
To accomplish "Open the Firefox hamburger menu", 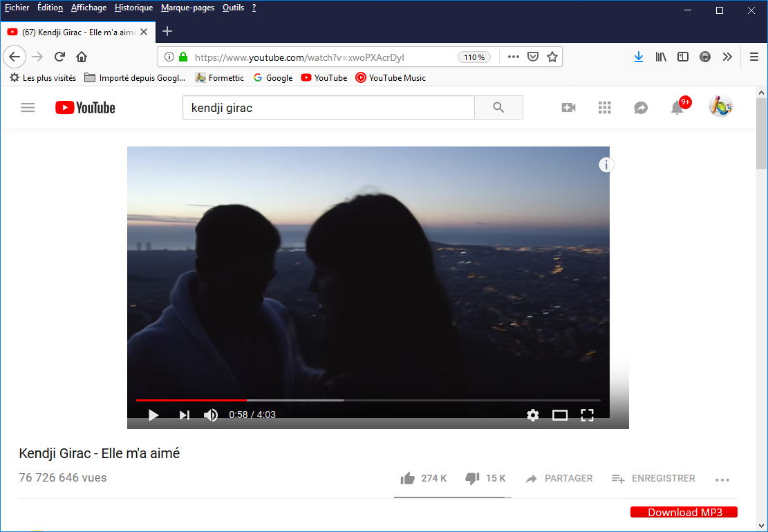I will pyautogui.click(x=753, y=57).
